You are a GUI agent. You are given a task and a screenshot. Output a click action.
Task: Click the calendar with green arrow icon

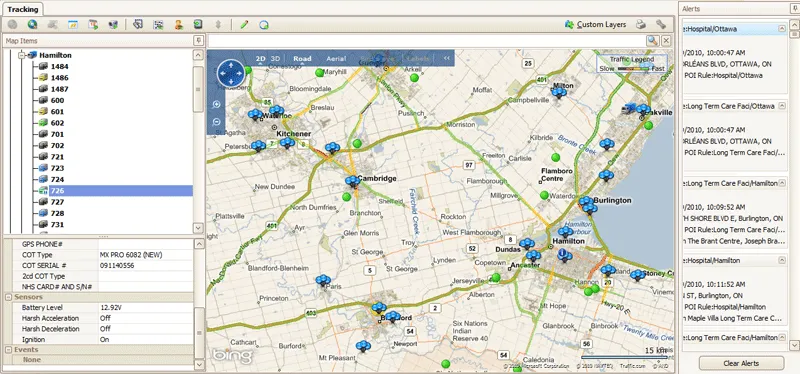click(93, 24)
